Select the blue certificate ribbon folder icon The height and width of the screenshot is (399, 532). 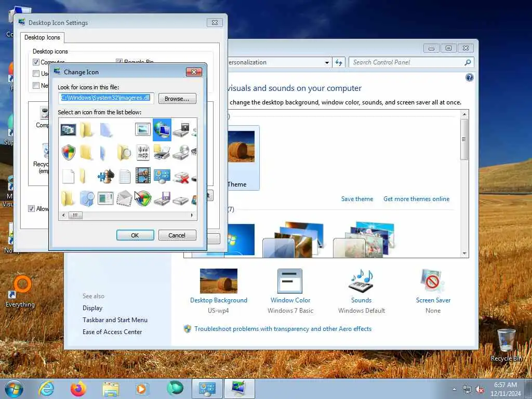[x=87, y=198]
